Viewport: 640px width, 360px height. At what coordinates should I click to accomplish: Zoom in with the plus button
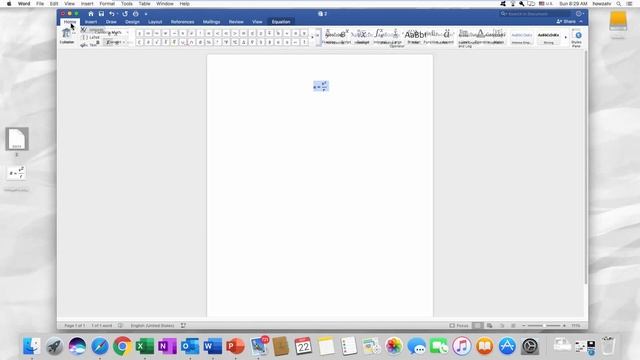(564, 326)
